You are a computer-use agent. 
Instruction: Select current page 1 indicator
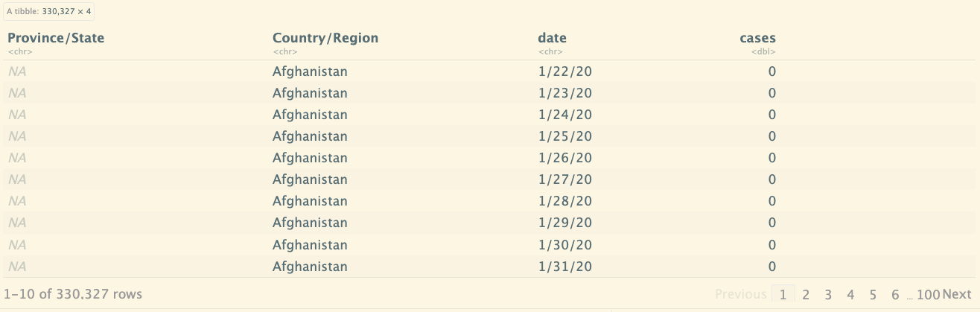click(x=783, y=294)
